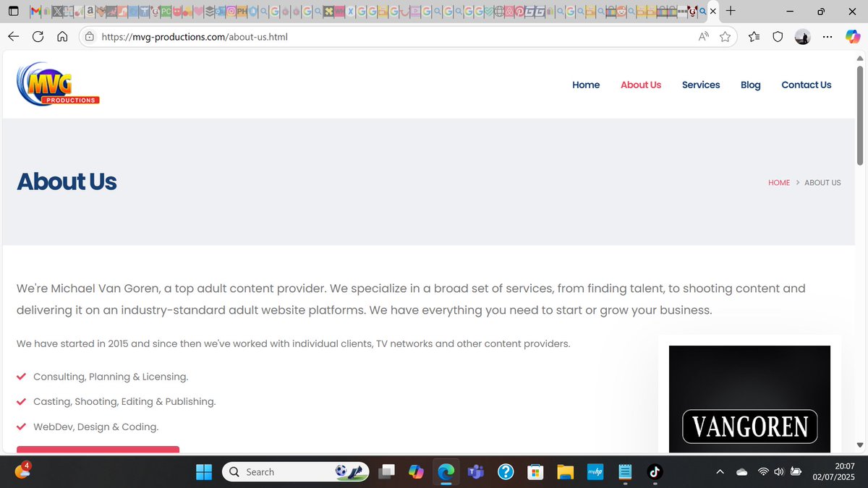This screenshot has width=868, height=488.
Task: Go to the Home navigation menu item
Action: click(586, 85)
